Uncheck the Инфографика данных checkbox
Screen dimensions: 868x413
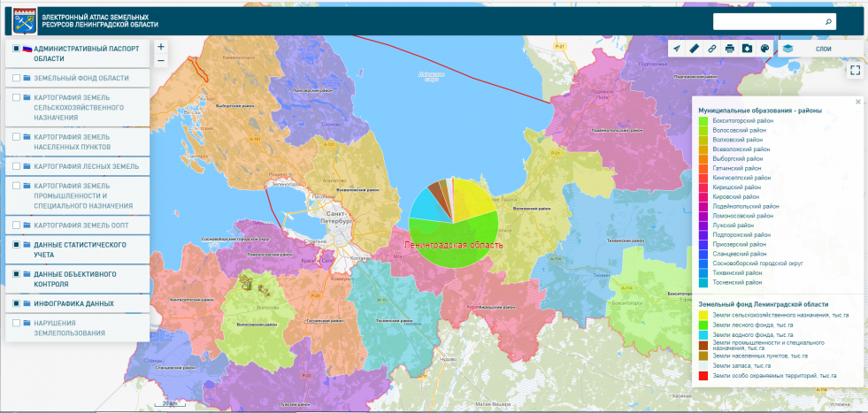click(17, 303)
